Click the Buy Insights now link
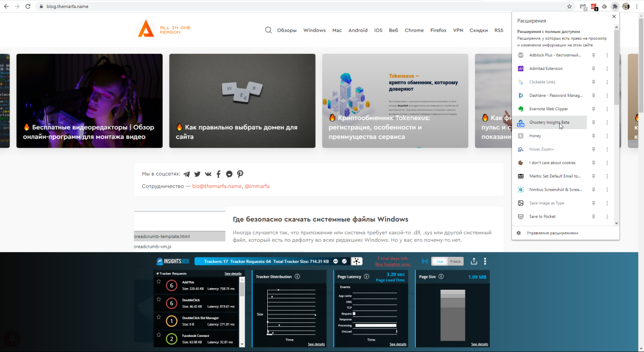 [x=393, y=264]
